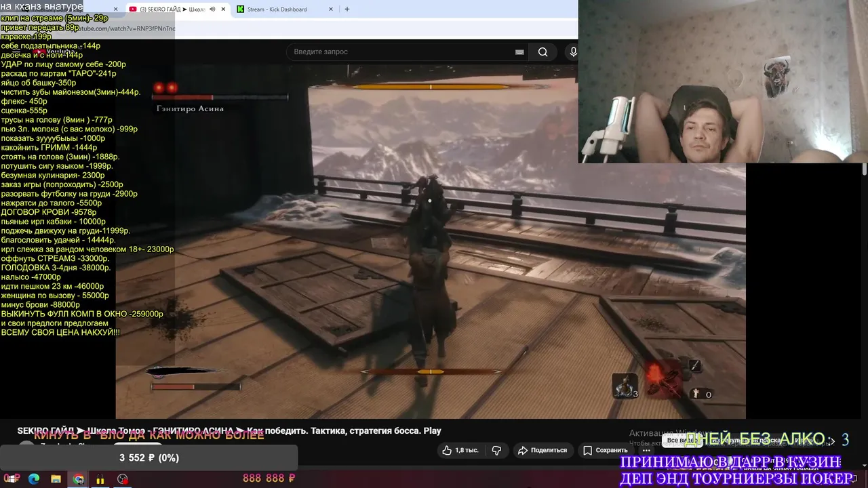The height and width of the screenshot is (488, 868).
Task: Start YouTube voice search microphone
Action: tap(573, 52)
